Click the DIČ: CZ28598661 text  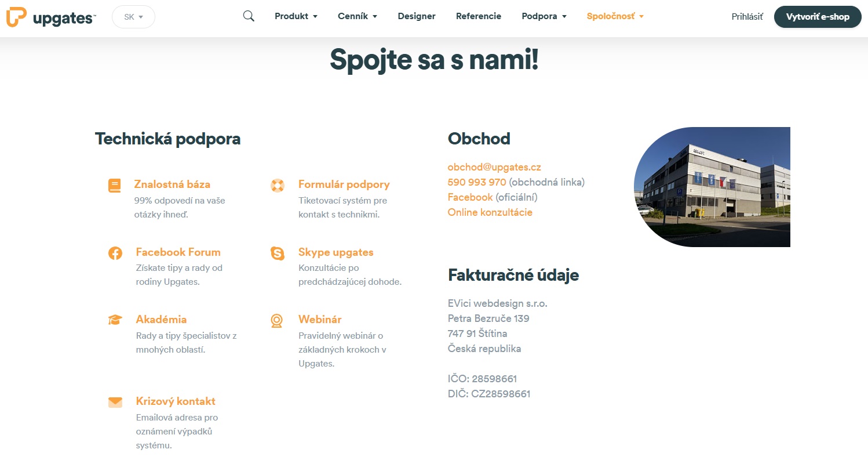(489, 394)
